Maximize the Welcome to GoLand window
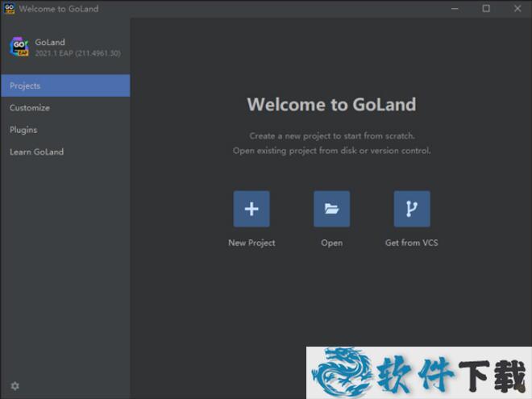 coord(486,9)
